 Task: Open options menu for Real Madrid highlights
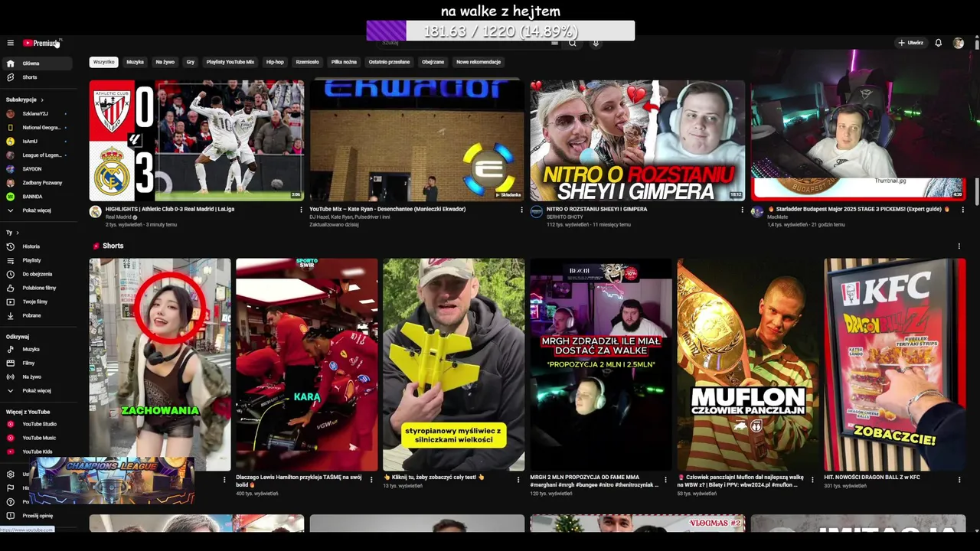coord(301,210)
